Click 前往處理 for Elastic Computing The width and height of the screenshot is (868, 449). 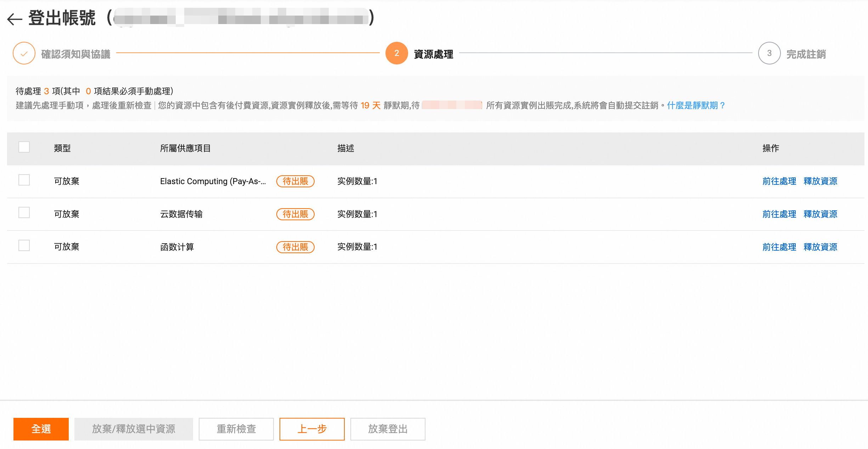(x=779, y=181)
